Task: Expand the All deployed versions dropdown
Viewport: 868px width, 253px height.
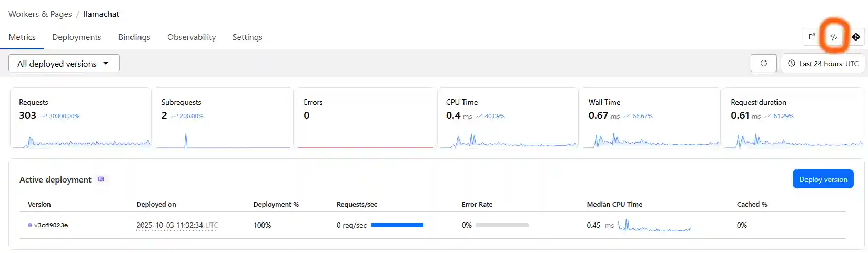Action: pos(64,64)
